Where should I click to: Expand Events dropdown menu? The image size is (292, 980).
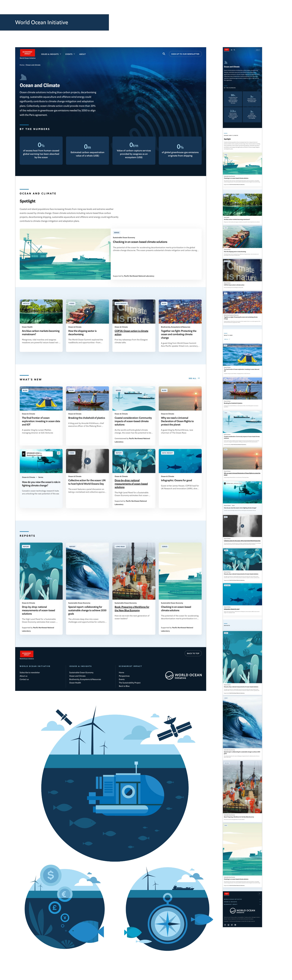pyautogui.click(x=70, y=54)
